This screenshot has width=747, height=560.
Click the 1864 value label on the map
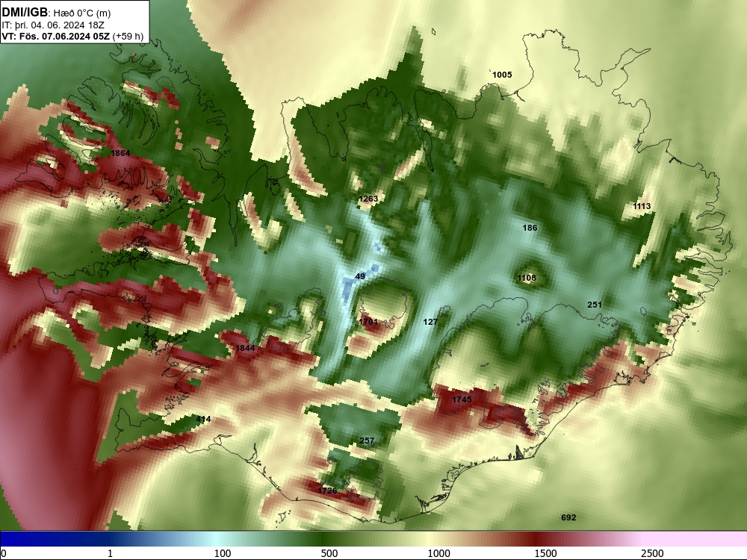coord(120,153)
